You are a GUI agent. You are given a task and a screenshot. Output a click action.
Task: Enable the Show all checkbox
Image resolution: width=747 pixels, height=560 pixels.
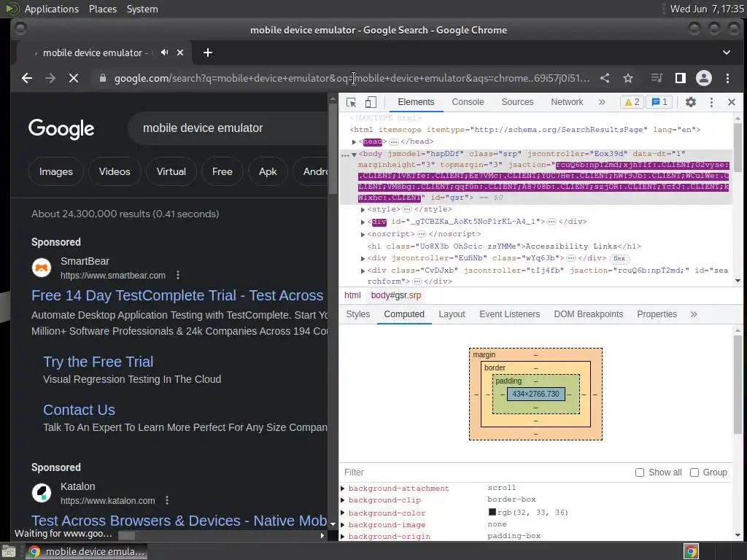click(x=640, y=472)
